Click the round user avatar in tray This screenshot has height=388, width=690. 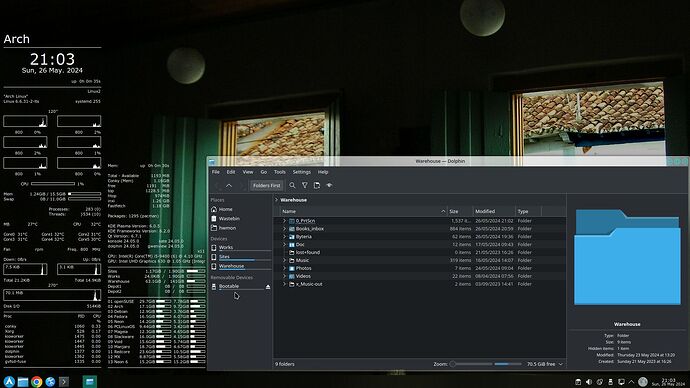coord(643,382)
